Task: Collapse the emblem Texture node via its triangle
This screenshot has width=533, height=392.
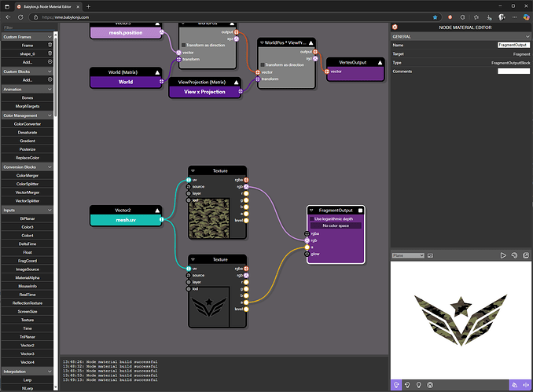Action: point(193,259)
